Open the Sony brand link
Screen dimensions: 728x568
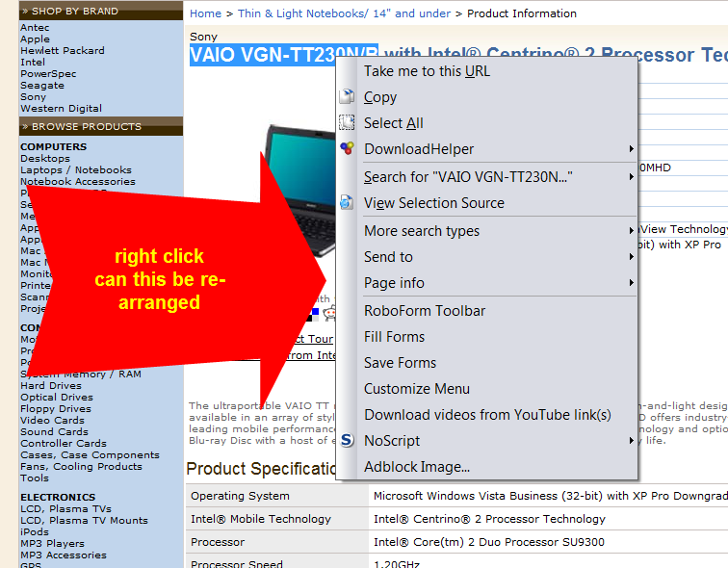33,97
